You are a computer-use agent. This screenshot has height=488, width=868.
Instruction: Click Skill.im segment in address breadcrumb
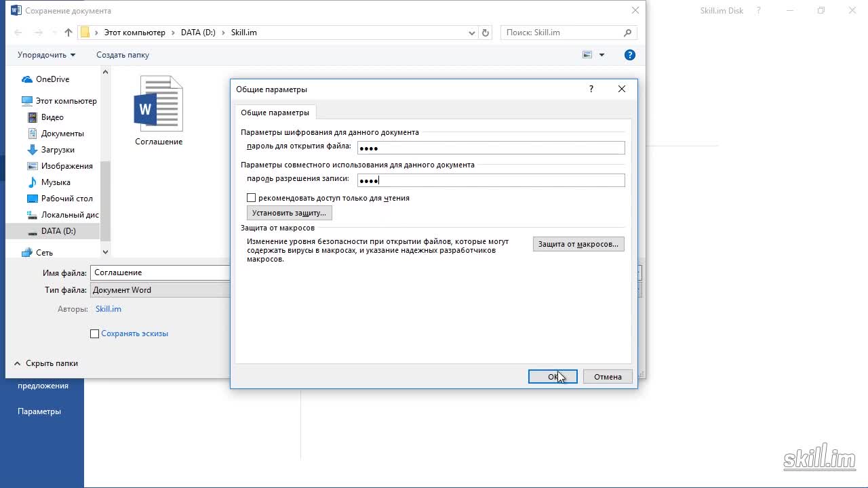coord(244,33)
